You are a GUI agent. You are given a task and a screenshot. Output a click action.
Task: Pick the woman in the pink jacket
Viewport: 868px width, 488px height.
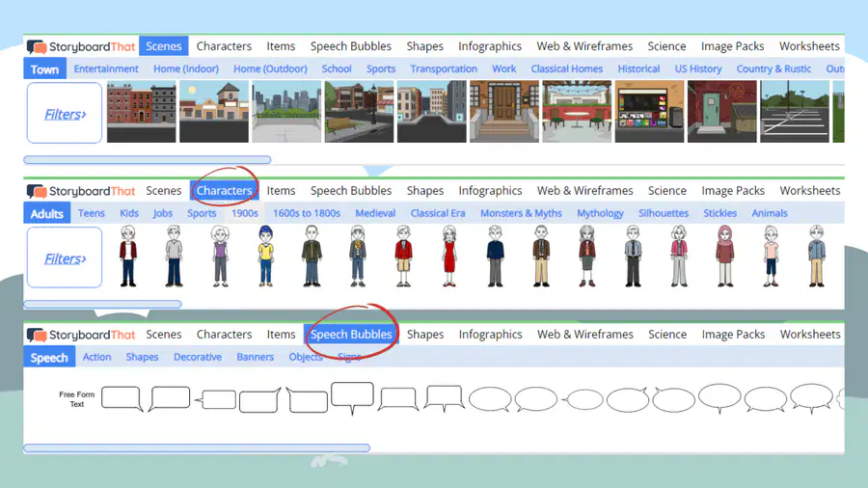tap(679, 256)
